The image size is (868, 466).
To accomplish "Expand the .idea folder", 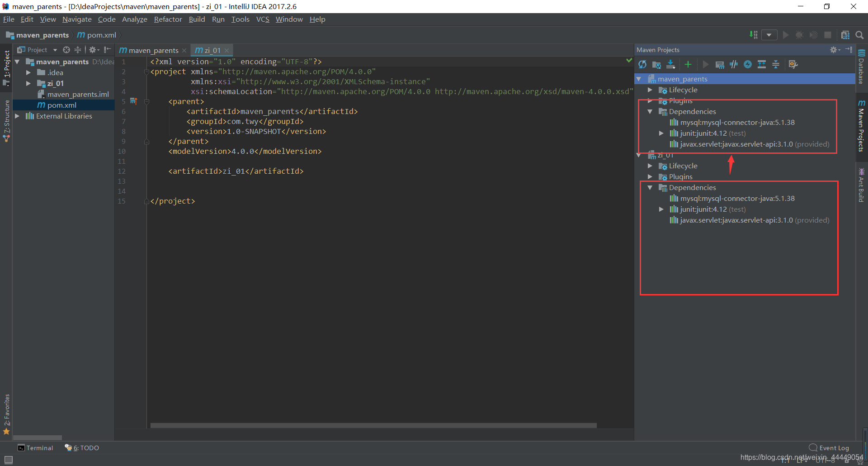I will (x=28, y=72).
